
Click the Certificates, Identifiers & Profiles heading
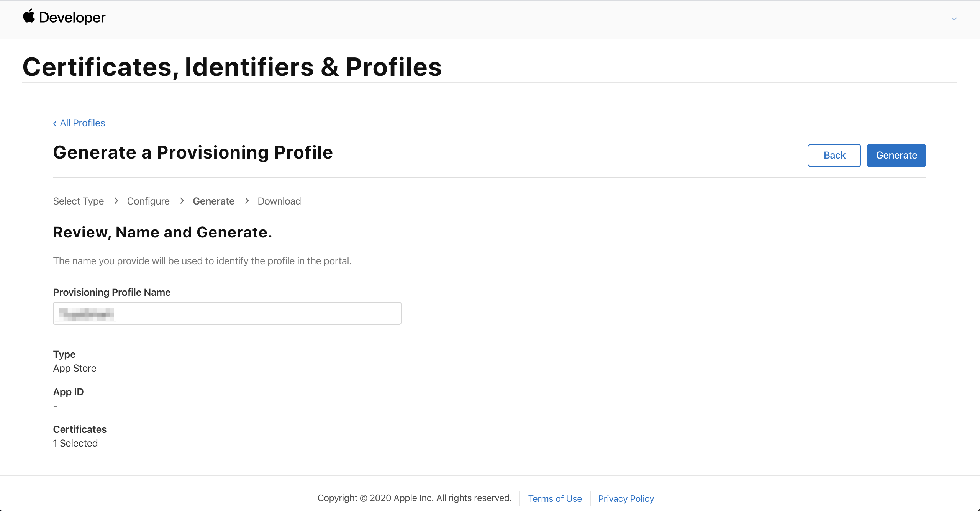click(232, 67)
